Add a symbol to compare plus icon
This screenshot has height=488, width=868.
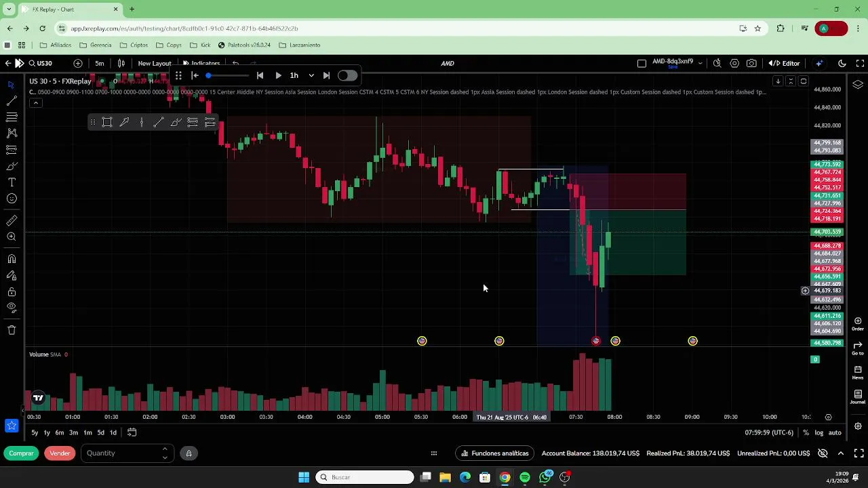point(78,63)
